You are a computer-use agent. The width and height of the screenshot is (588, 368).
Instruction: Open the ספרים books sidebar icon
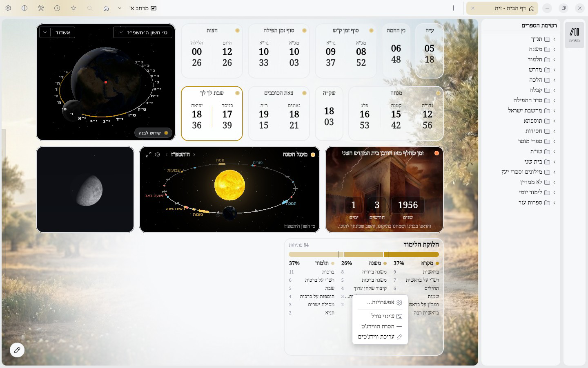click(575, 35)
